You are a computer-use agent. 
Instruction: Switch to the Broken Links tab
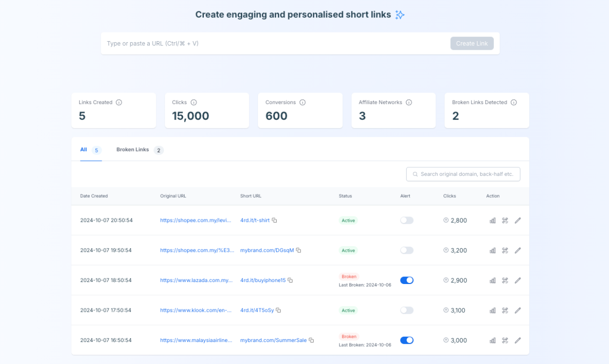(140, 150)
